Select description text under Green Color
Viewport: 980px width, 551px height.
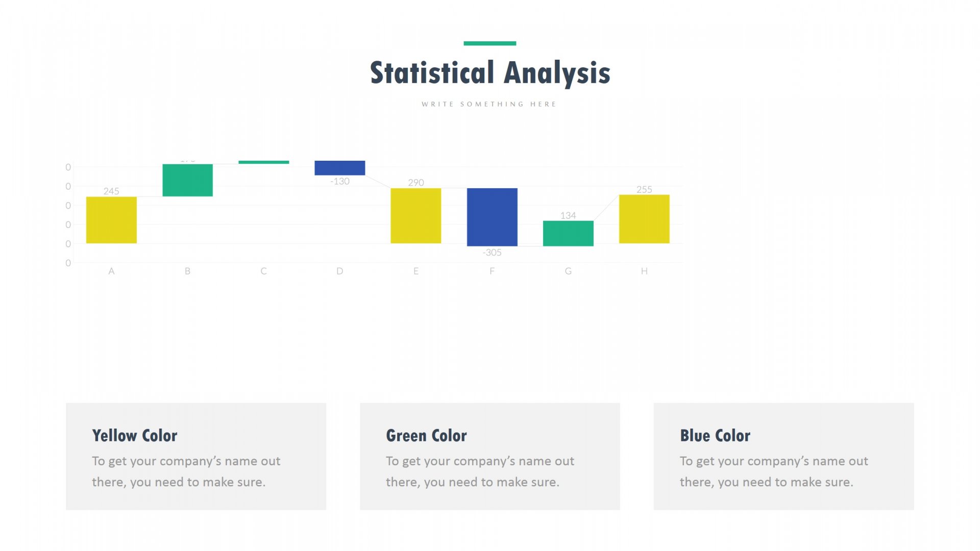point(480,471)
